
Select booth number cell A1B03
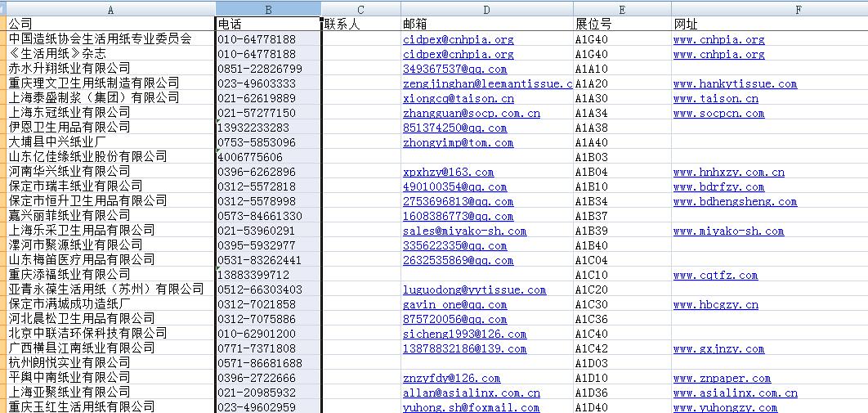click(622, 157)
